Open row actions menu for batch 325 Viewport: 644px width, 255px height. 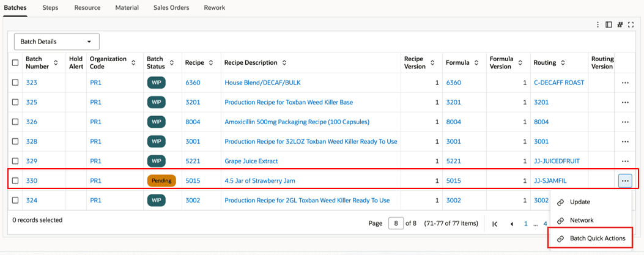click(x=625, y=102)
